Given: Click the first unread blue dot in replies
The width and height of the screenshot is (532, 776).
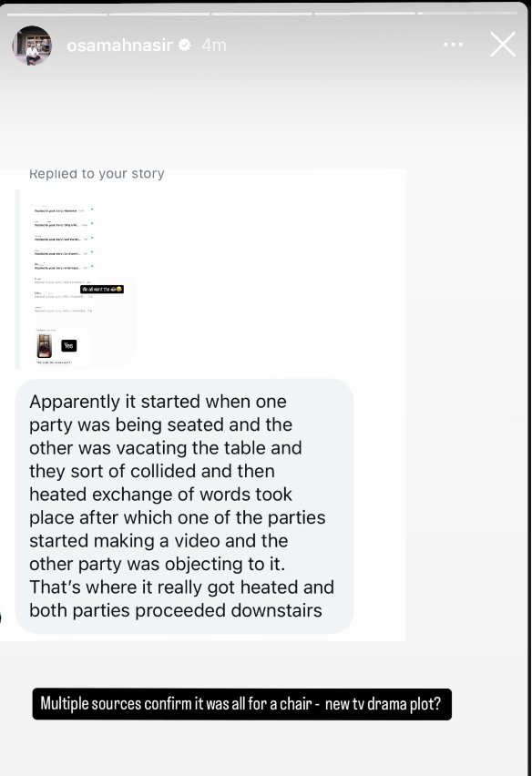Looking at the screenshot, I should 92,209.
